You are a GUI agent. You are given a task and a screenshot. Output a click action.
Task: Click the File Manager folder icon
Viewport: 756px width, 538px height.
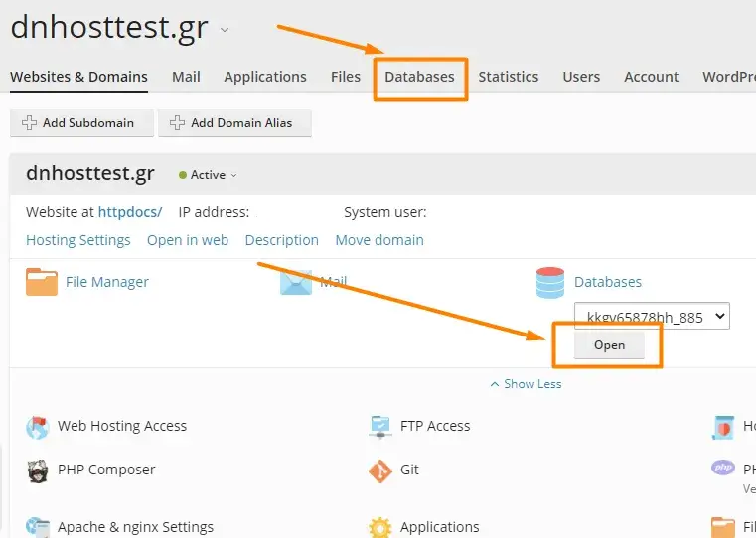[42, 282]
